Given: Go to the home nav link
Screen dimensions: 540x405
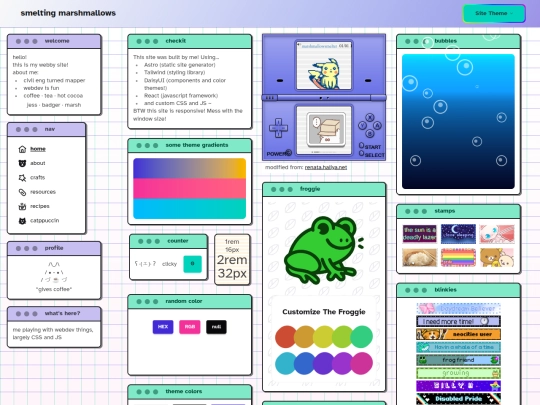Looking at the screenshot, I should coord(38,149).
